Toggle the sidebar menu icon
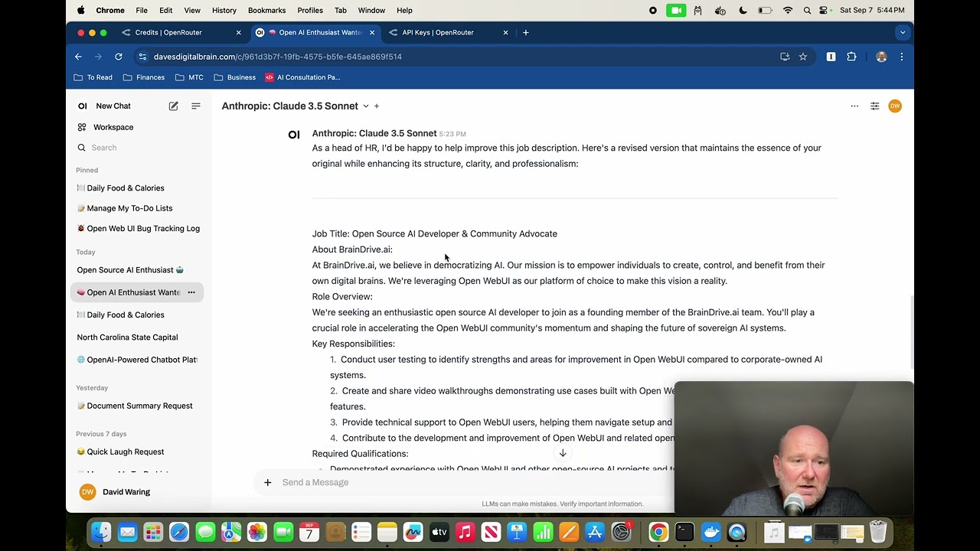980x551 pixels. [196, 106]
